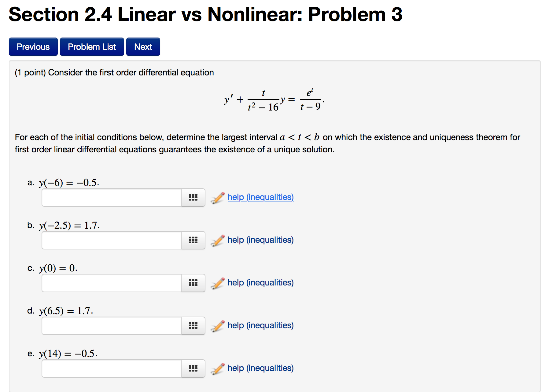Open the Problem List

tap(92, 47)
